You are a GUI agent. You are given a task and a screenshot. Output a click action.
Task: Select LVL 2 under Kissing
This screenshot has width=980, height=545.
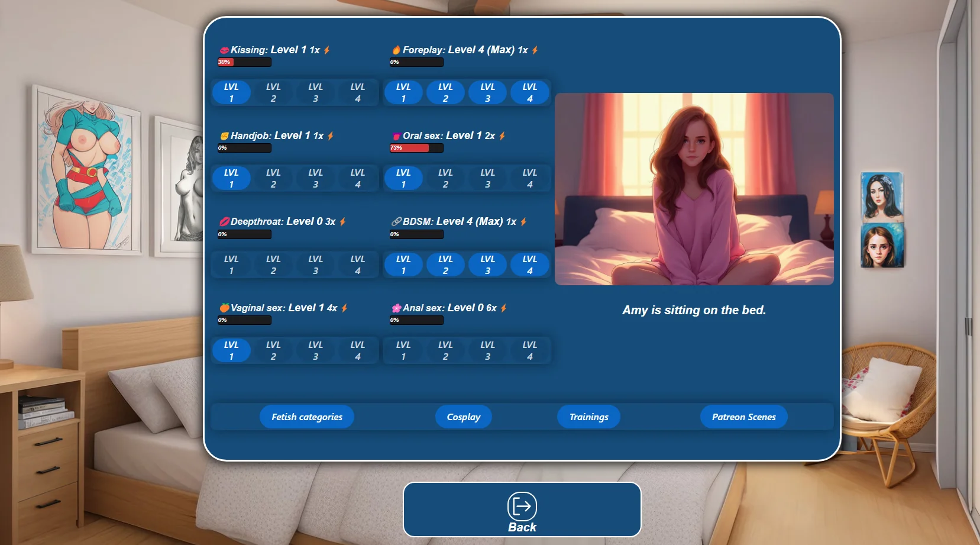coord(273,92)
